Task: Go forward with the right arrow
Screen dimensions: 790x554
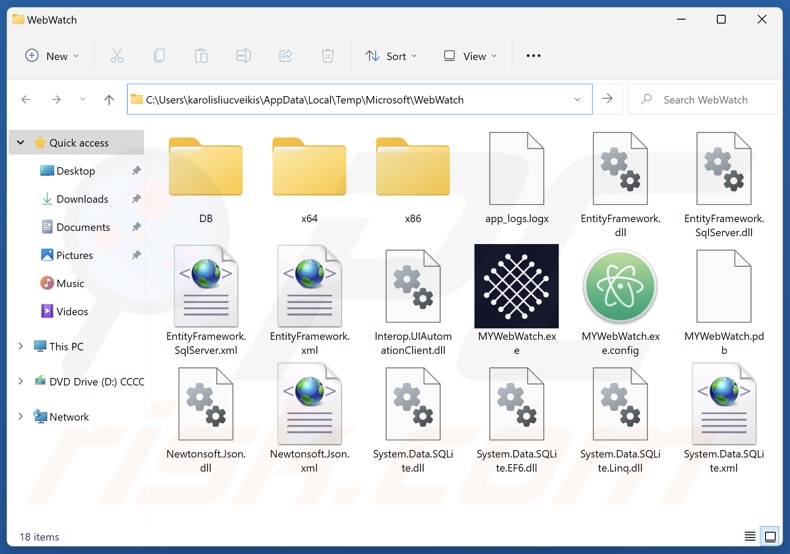Action: pyautogui.click(x=56, y=100)
